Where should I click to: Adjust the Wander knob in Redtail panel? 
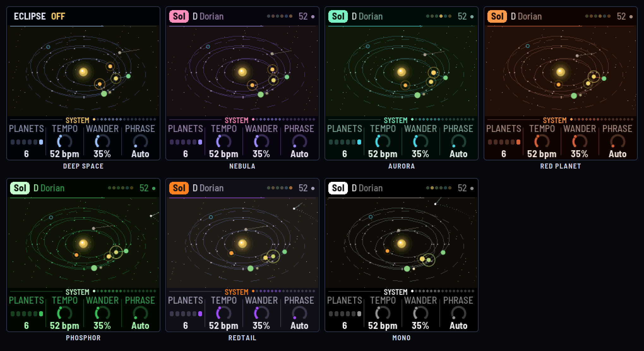[261, 313]
